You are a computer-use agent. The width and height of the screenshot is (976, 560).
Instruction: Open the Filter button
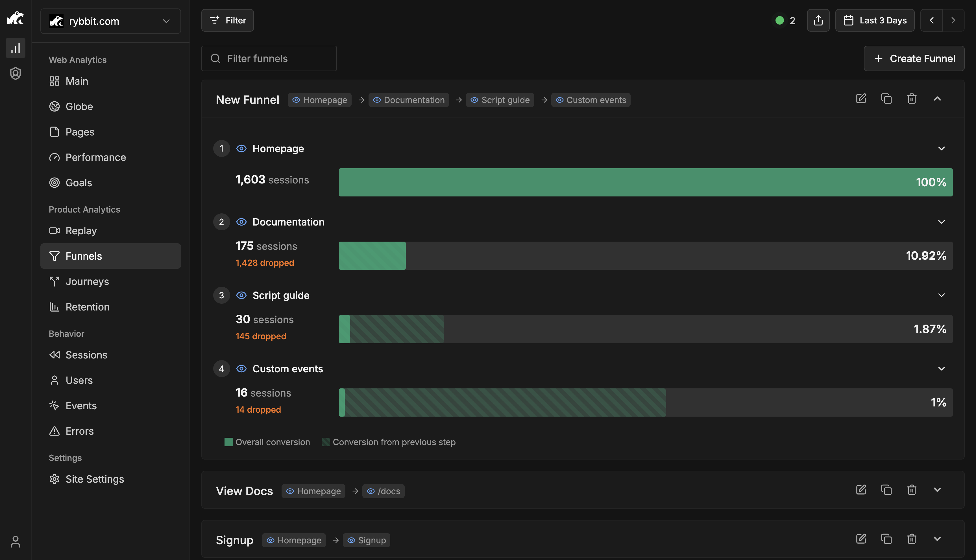click(x=227, y=20)
